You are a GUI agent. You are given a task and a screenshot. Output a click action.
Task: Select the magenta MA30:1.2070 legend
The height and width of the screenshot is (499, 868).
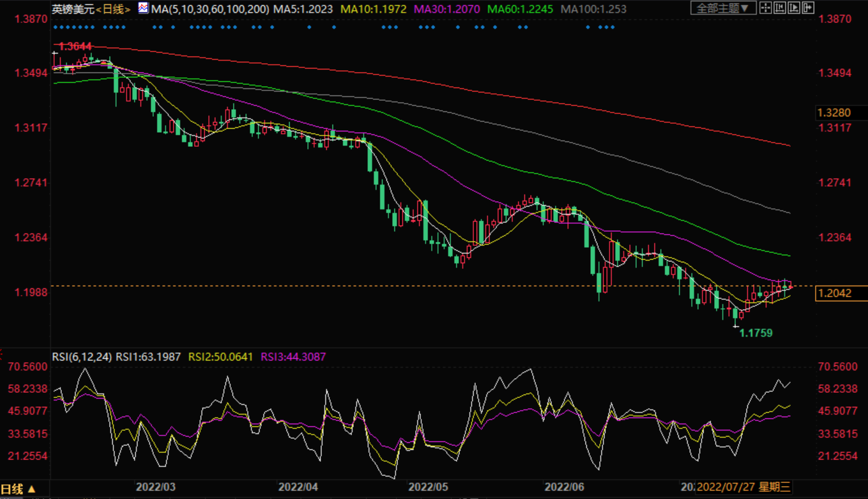(x=447, y=9)
